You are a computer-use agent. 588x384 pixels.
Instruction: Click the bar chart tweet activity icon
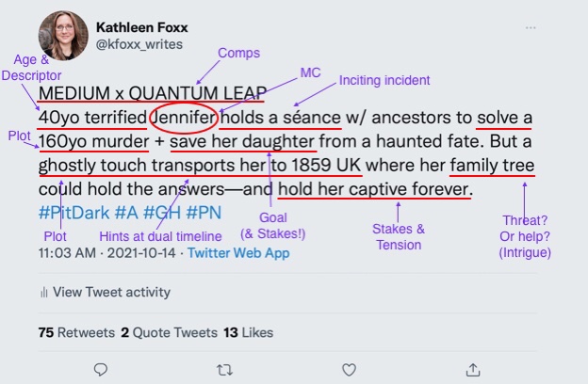tap(43, 292)
